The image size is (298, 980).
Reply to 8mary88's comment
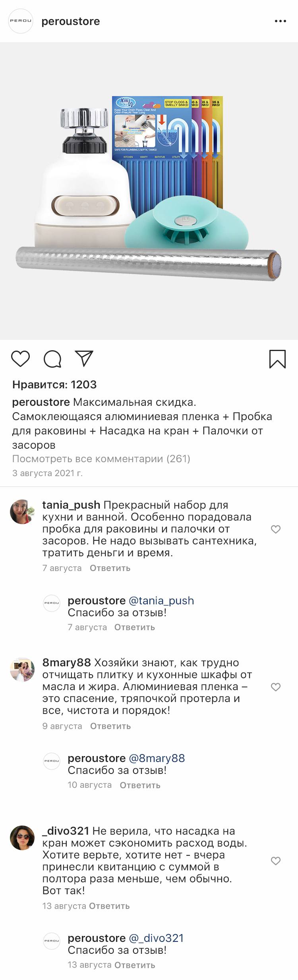coord(110,726)
